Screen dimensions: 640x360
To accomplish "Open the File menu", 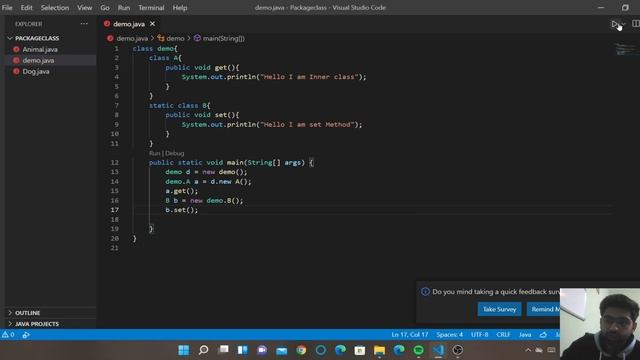I will pyautogui.click(x=7, y=7).
